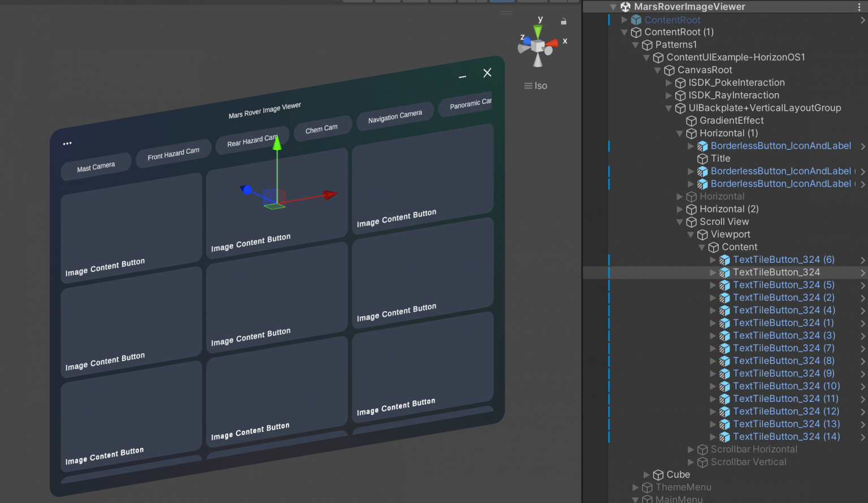This screenshot has width=868, height=503.
Task: Select TextTileButton_324 (9) in the hierarchy
Action: click(783, 373)
